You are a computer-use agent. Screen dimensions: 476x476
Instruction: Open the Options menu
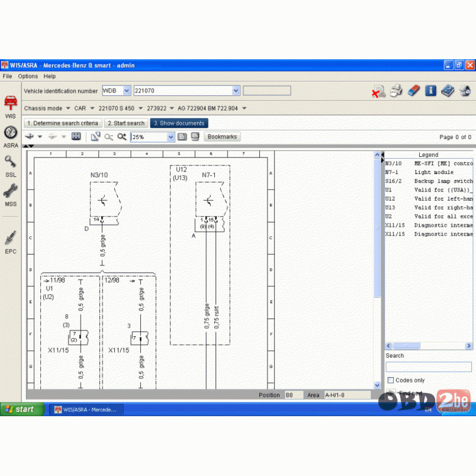coord(28,76)
